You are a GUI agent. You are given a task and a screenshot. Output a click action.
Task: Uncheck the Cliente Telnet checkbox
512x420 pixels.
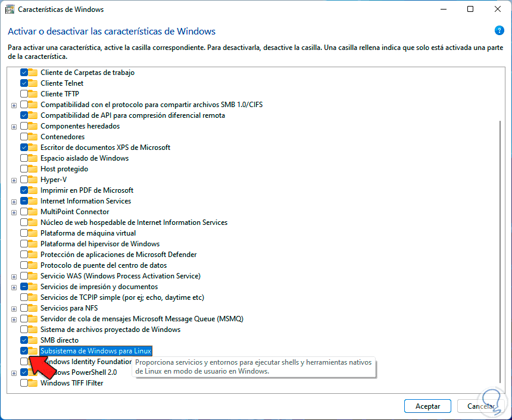pyautogui.click(x=24, y=83)
